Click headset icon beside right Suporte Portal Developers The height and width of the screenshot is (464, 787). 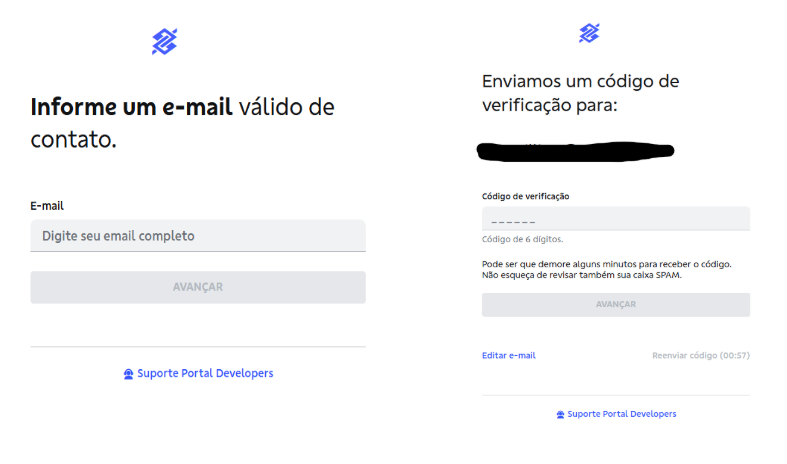(561, 414)
